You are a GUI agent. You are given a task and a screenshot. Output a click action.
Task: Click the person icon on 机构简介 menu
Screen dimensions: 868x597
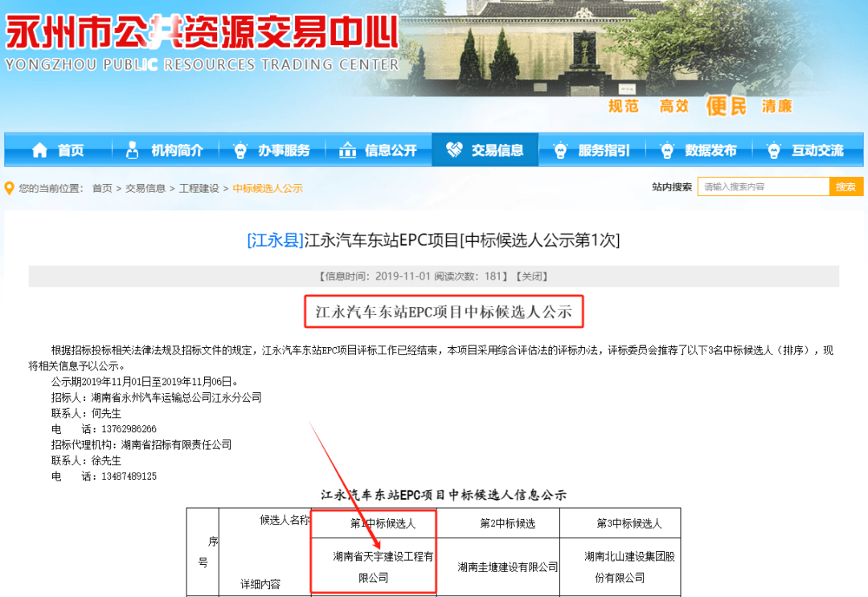[131, 149]
